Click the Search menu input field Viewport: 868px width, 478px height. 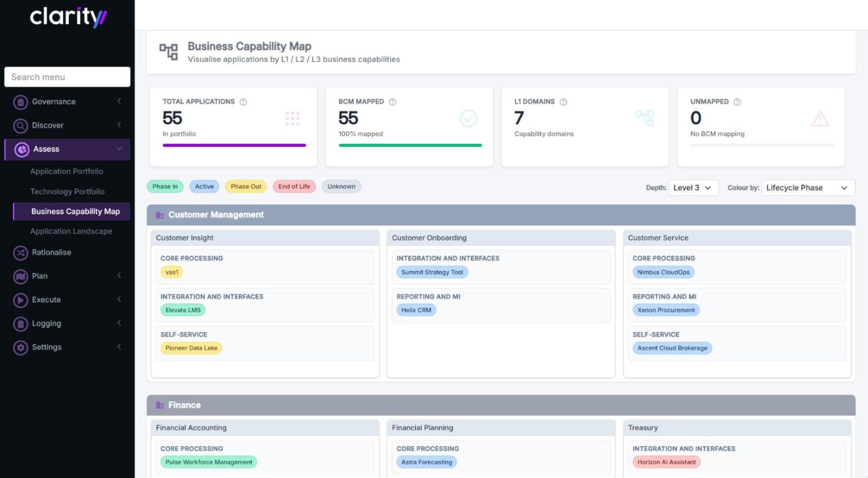coord(67,77)
